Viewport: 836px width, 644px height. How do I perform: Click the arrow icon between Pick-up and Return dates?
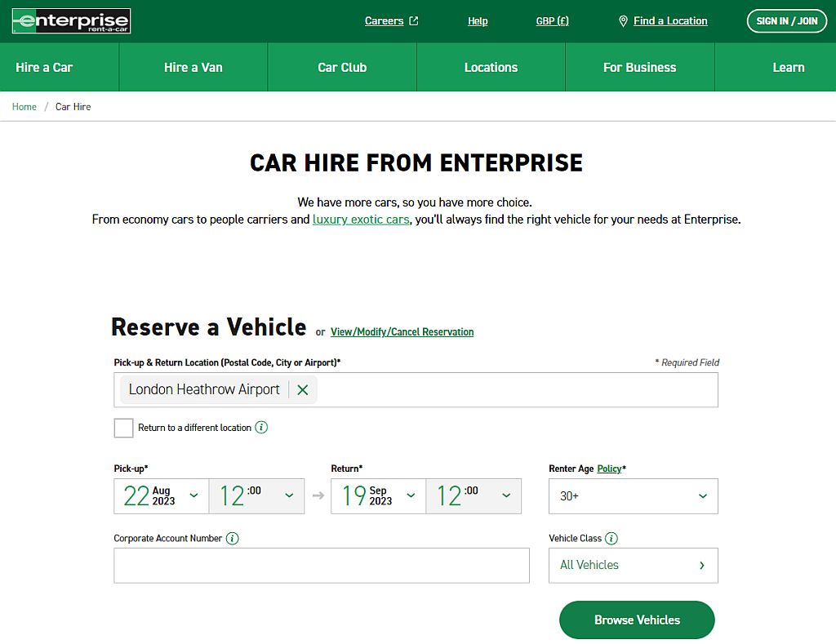click(317, 495)
